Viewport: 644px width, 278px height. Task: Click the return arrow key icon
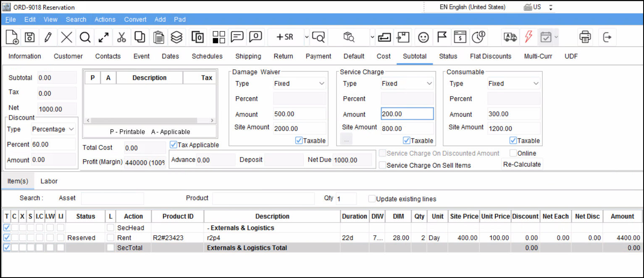click(x=384, y=37)
